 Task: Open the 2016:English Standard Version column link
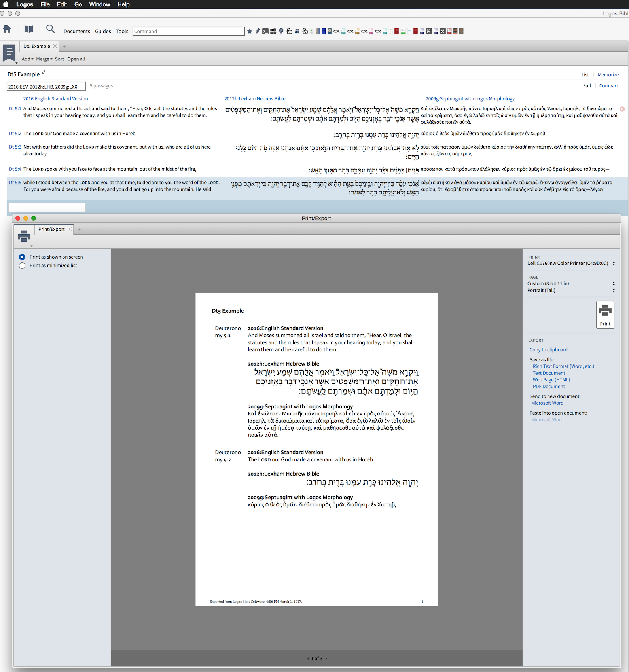55,99
